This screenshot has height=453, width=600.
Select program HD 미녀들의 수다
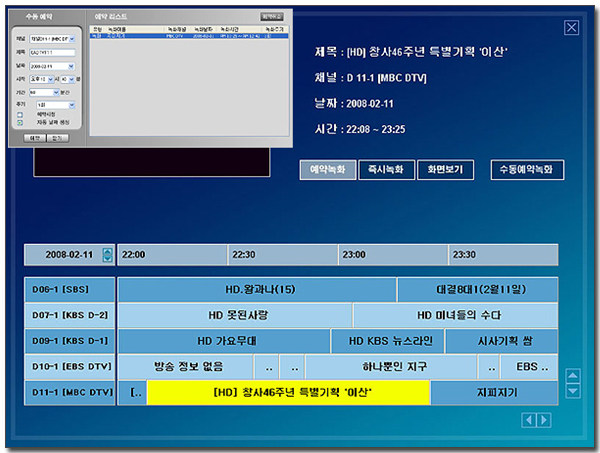point(455,315)
